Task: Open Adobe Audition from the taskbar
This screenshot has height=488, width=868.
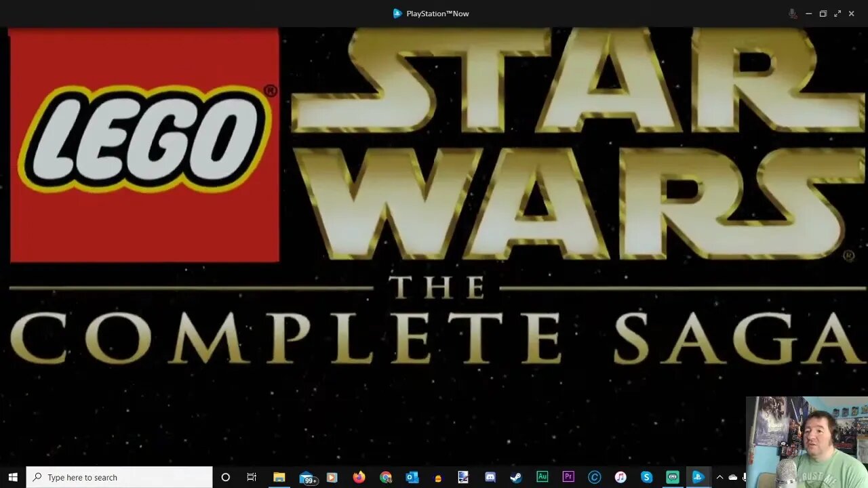Action: click(x=542, y=477)
